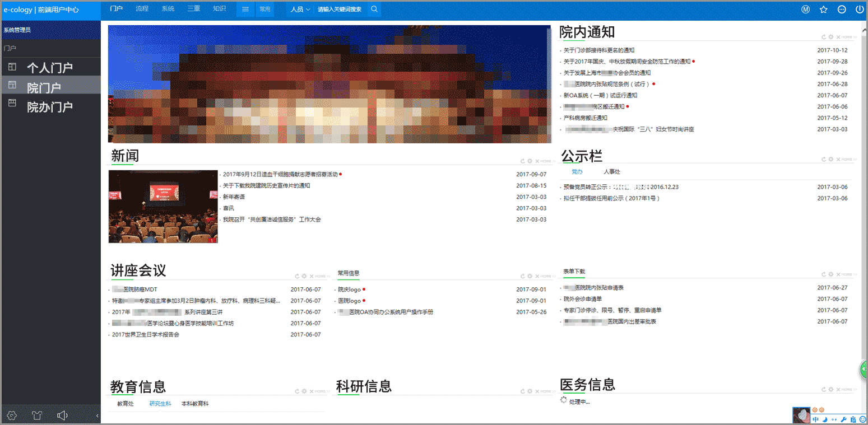Close the 公示栏 widget with X
This screenshot has width=868, height=425.
[838, 160]
